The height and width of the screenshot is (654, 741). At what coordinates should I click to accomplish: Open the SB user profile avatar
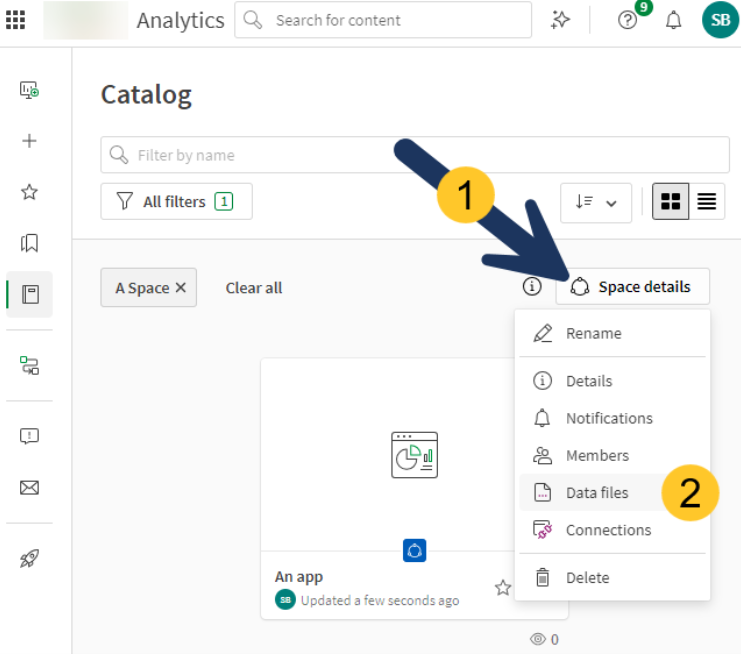pos(719,20)
